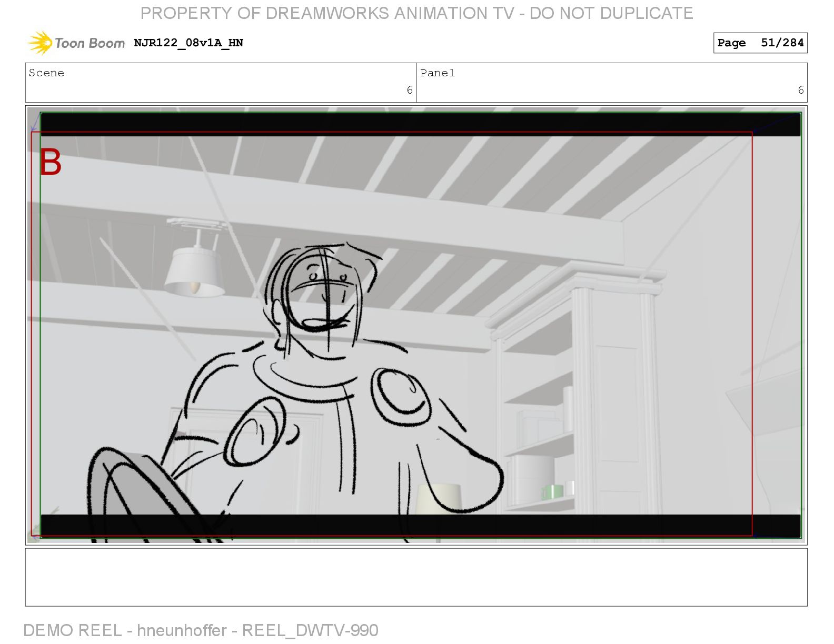Click the Page 51/284 indicator box
834x644 pixels.
click(760, 43)
